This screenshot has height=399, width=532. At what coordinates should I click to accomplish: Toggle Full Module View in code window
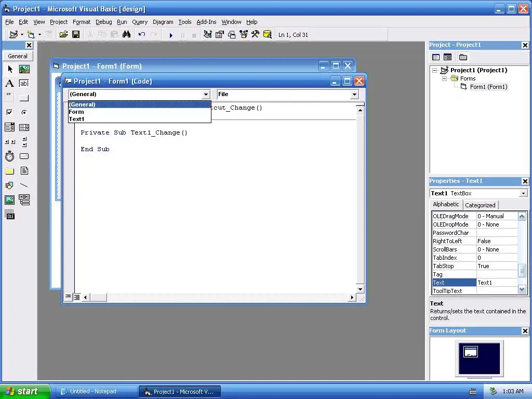77,297
